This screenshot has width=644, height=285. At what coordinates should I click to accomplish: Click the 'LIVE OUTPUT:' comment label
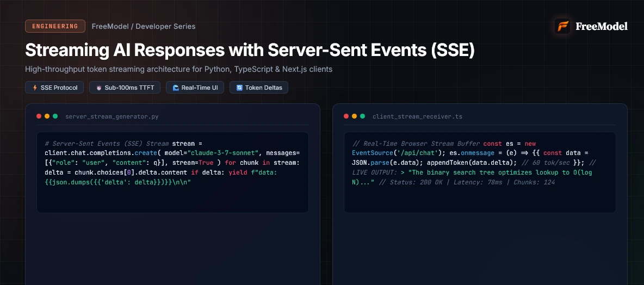[374, 172]
